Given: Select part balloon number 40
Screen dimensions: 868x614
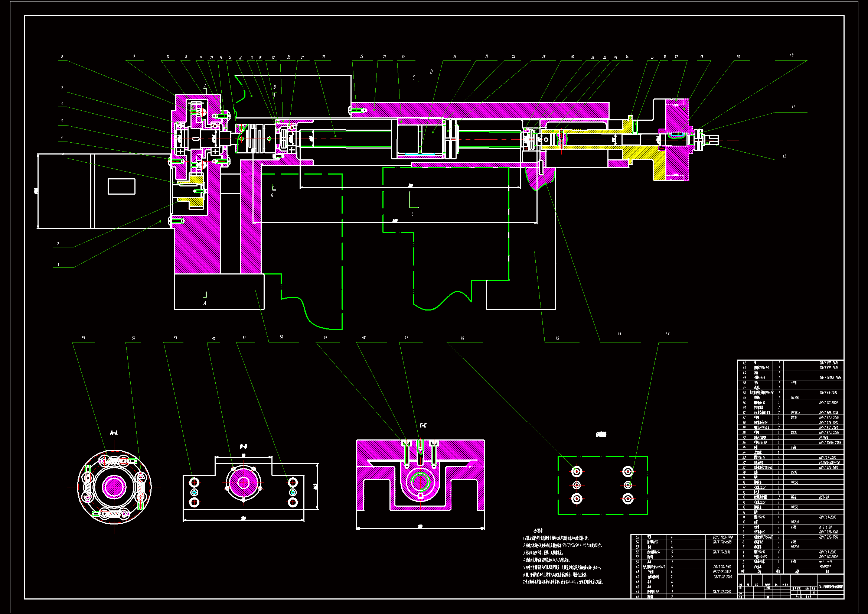Looking at the screenshot, I should pyautogui.click(x=791, y=55).
